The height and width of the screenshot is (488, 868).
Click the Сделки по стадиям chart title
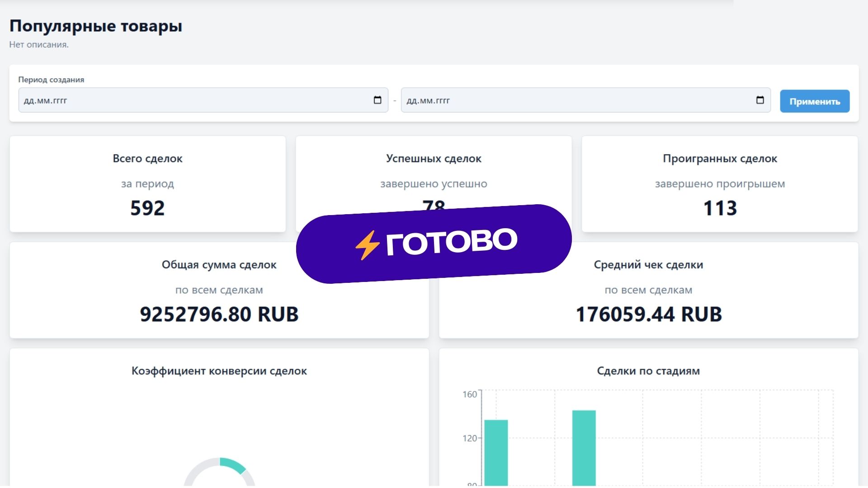(x=648, y=371)
